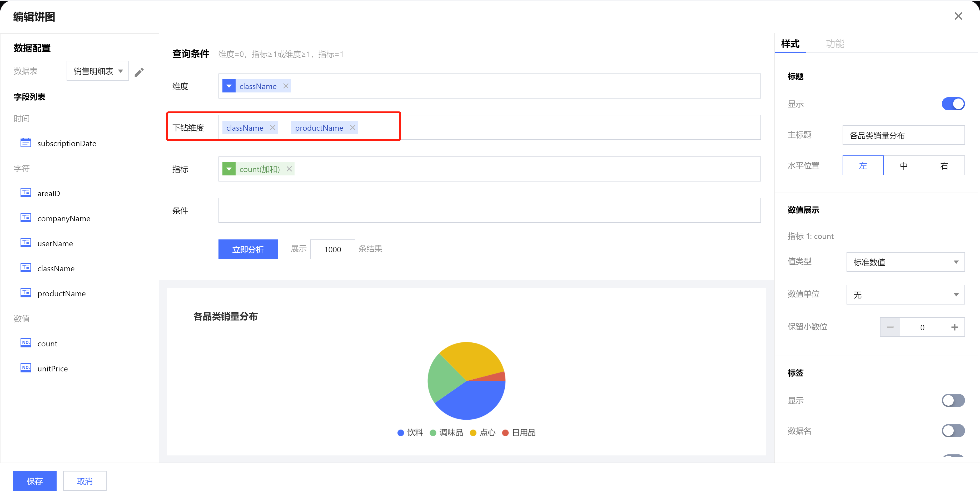Click the pencil edit icon beside data table
This screenshot has height=496, width=980.
pos(139,72)
